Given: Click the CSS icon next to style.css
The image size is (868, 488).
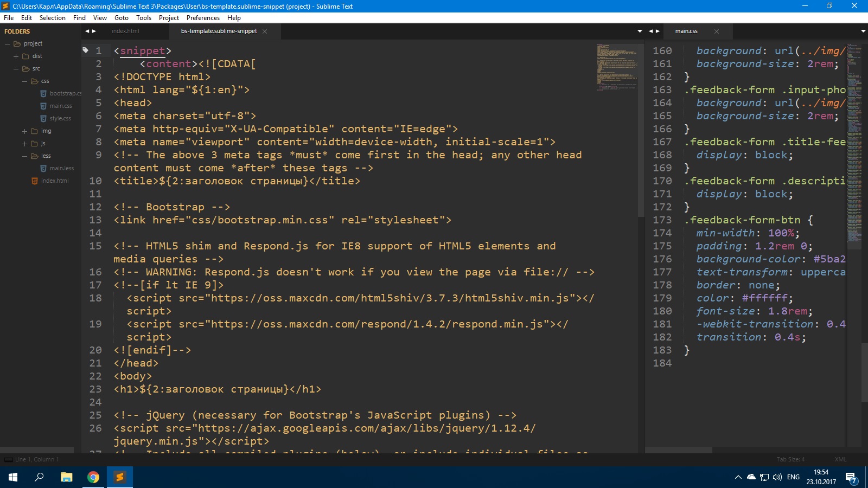Looking at the screenshot, I should tap(43, 119).
